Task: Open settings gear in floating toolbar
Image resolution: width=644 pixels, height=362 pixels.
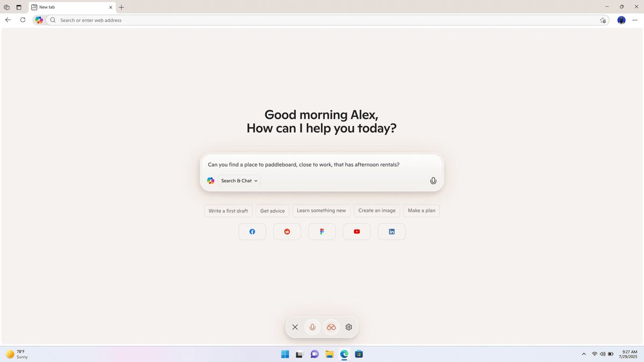Action: tap(349, 327)
